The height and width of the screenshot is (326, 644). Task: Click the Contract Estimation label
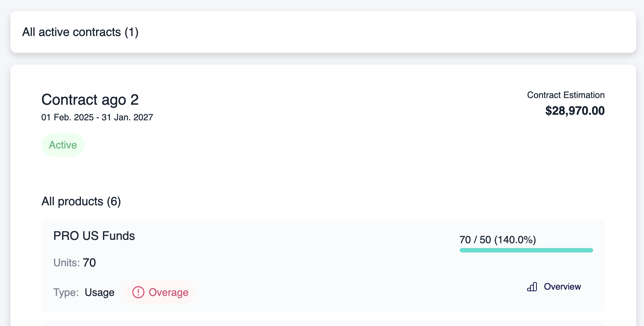click(x=566, y=95)
